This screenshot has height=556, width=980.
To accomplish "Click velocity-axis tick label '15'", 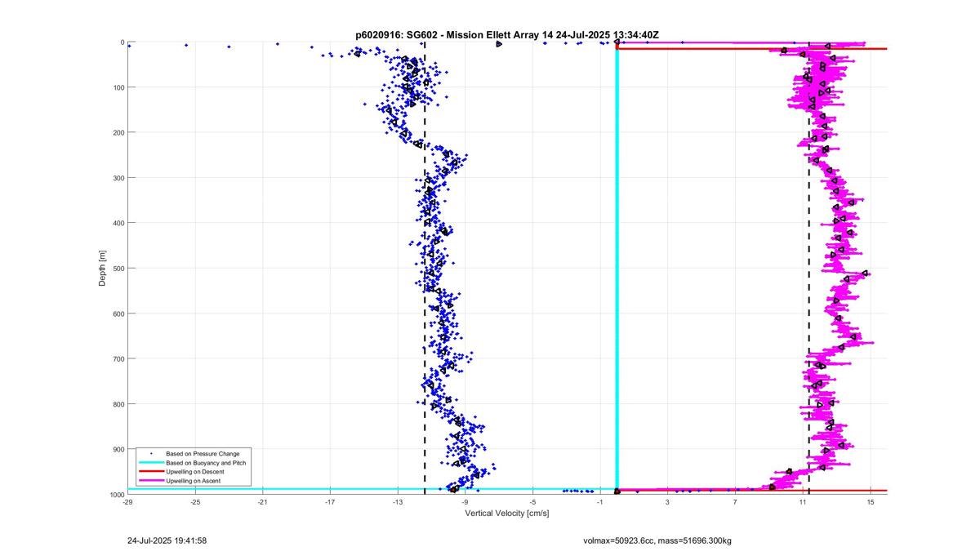I will (x=871, y=502).
